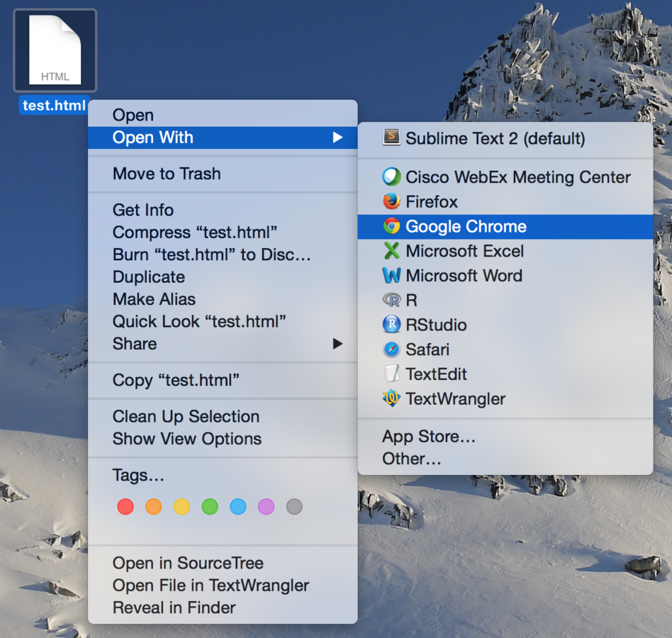
Task: Open file with TextEdit label
Action: point(436,374)
